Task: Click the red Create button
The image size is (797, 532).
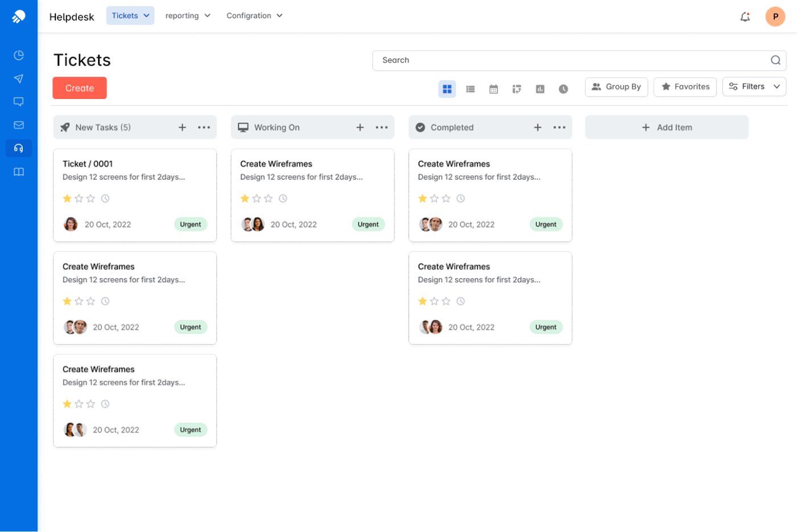Action: point(80,88)
